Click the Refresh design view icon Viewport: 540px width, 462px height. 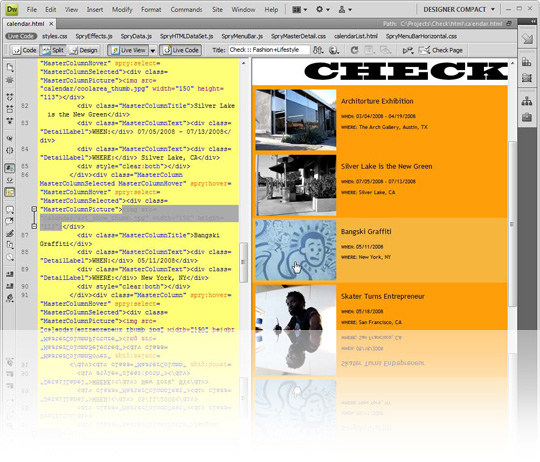[x=354, y=50]
